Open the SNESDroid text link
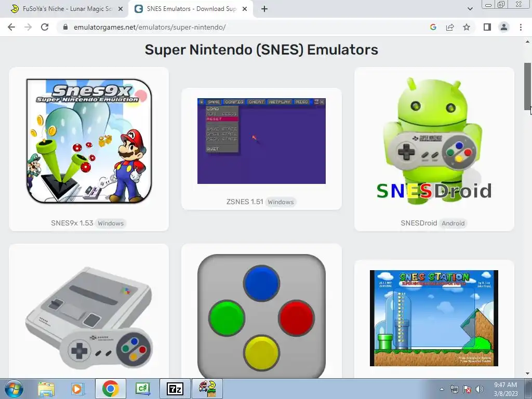Image resolution: width=532 pixels, height=399 pixels. [x=419, y=223]
